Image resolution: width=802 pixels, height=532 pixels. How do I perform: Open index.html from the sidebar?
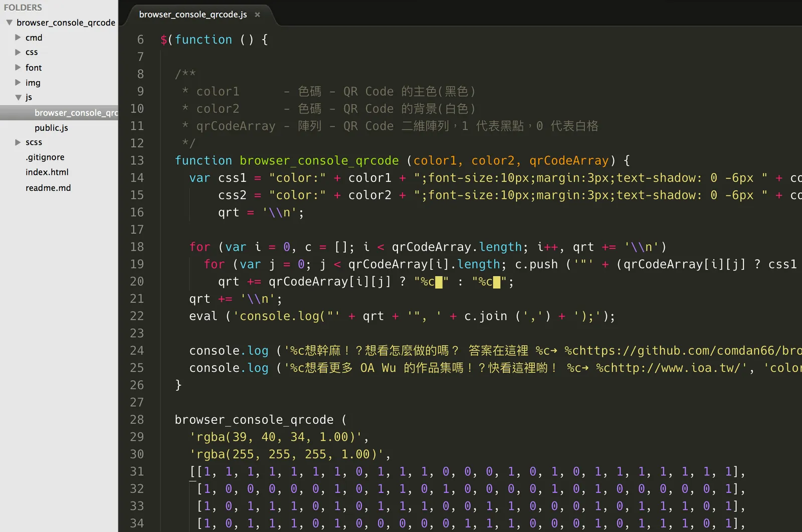(x=47, y=172)
